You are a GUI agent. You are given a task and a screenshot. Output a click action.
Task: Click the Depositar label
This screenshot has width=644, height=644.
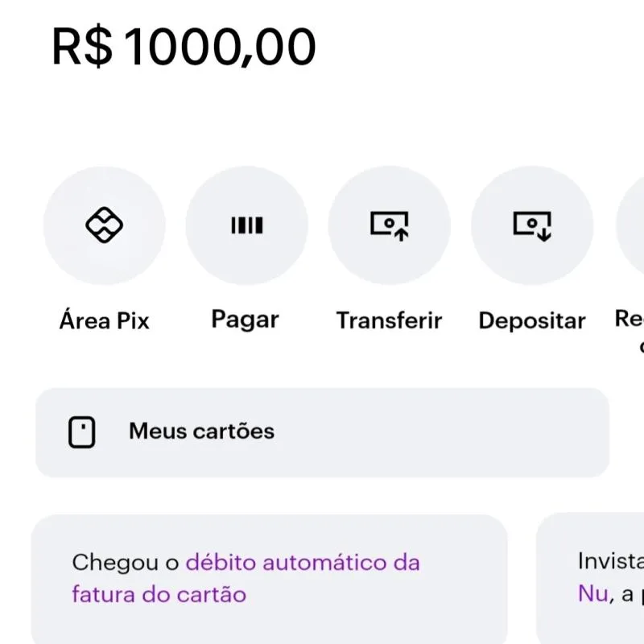(x=532, y=320)
